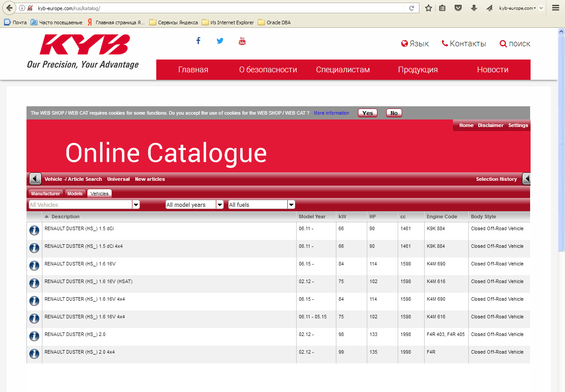Click Engine Code column header

pos(442,217)
